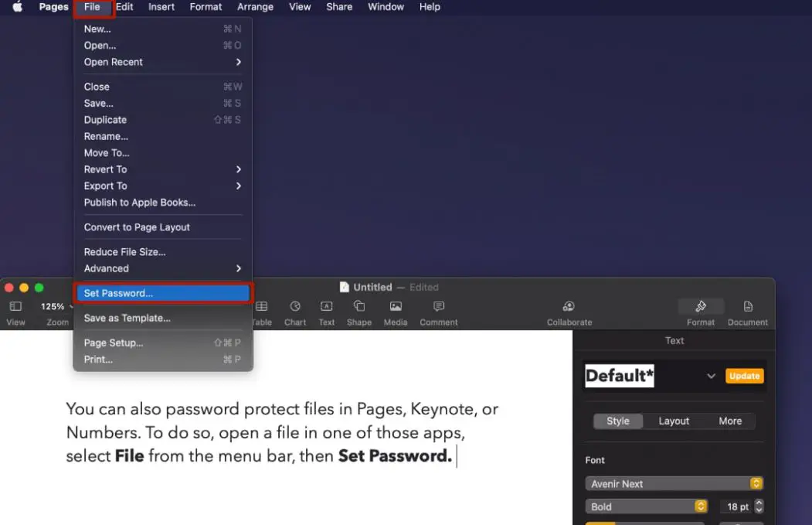Open the Default paragraph style chevron

coord(711,376)
